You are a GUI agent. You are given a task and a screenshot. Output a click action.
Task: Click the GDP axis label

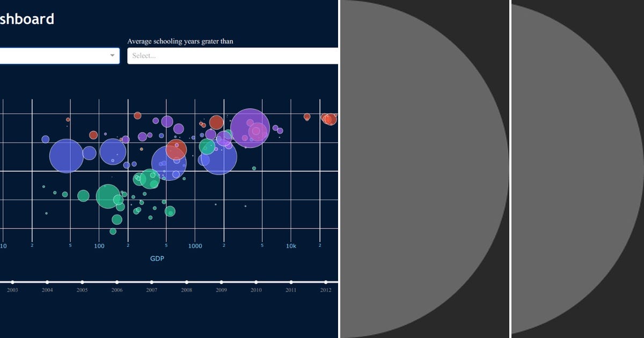click(158, 258)
